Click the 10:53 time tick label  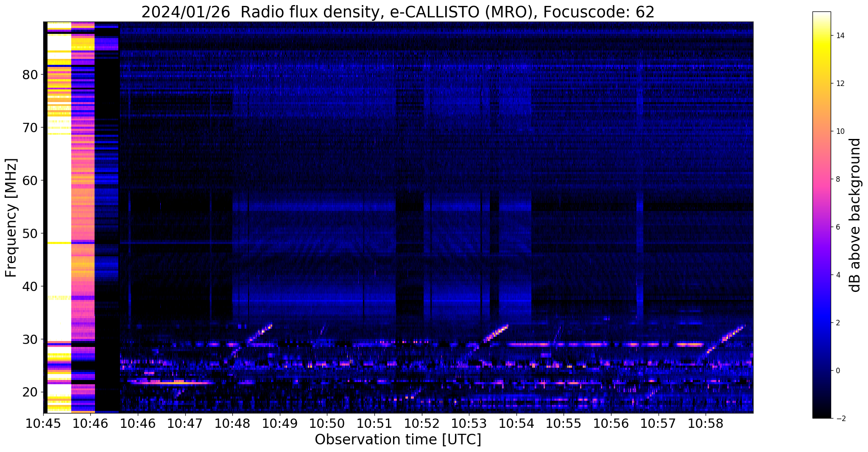pos(469,424)
